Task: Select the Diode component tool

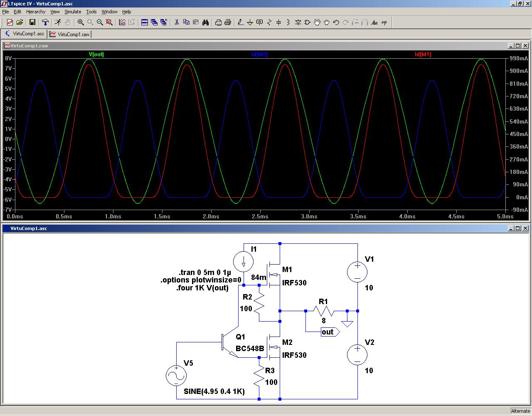Action: click(298, 22)
